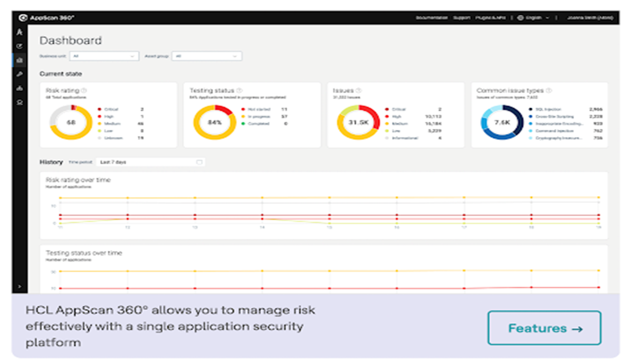Viewport: 644px width, 362px height.
Task: Click the AppScan 360° logo icon
Action: coord(22,18)
